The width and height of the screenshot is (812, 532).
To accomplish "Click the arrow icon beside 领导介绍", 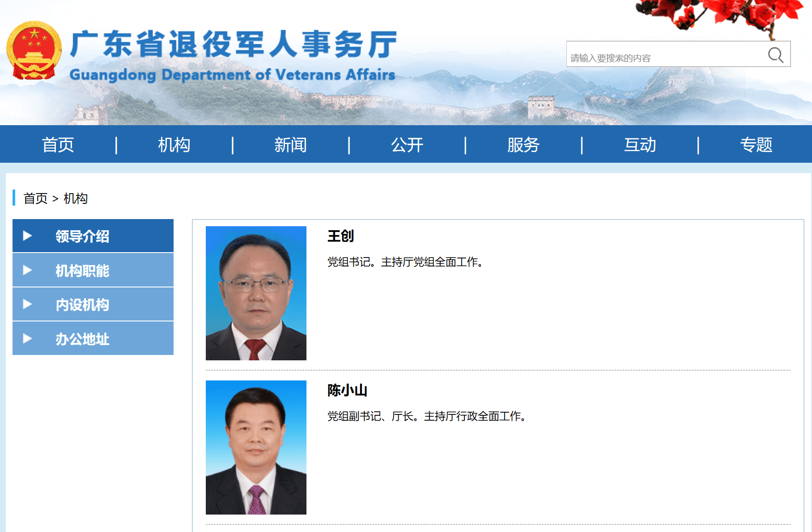I will 28,236.
